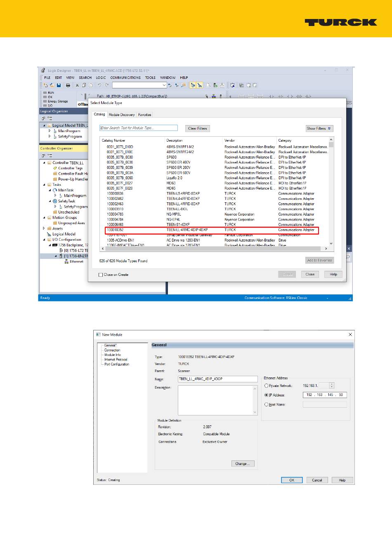This screenshot has width=392, height=555.
Task: Click Close button in Select Module Type
Action: [310, 274]
